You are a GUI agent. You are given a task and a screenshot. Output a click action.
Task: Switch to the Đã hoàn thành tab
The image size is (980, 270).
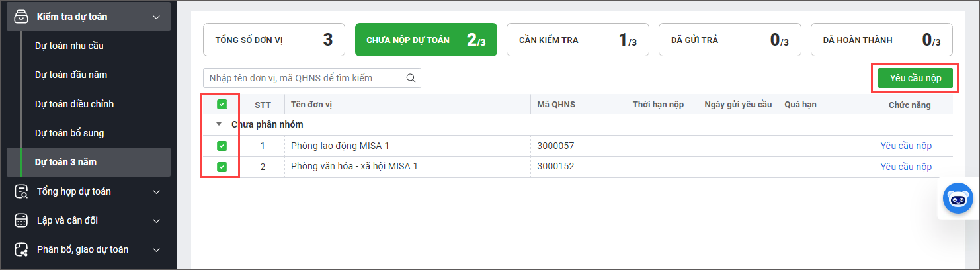pos(881,40)
